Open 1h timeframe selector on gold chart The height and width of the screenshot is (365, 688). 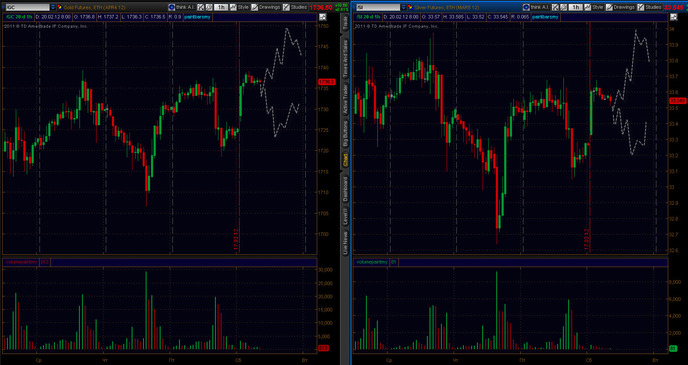(221, 7)
